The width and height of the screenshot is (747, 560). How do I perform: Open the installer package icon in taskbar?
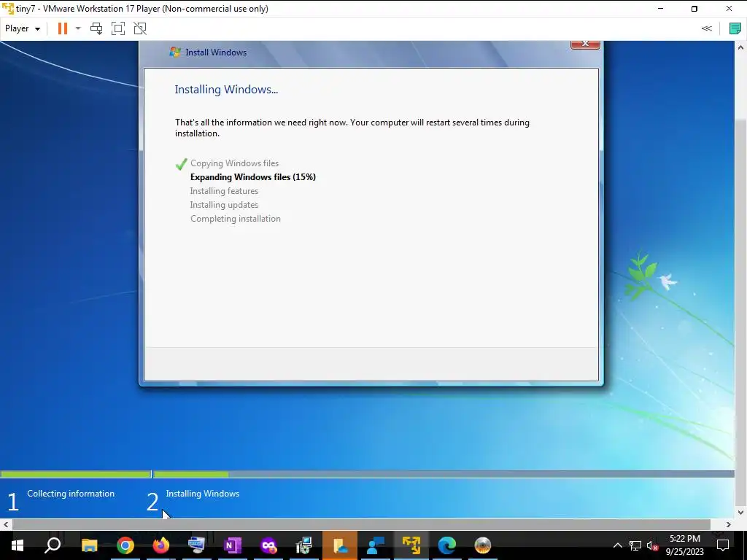(x=304, y=545)
